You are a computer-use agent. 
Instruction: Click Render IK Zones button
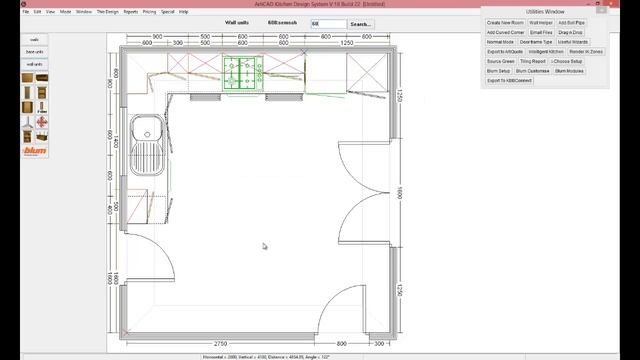click(586, 52)
